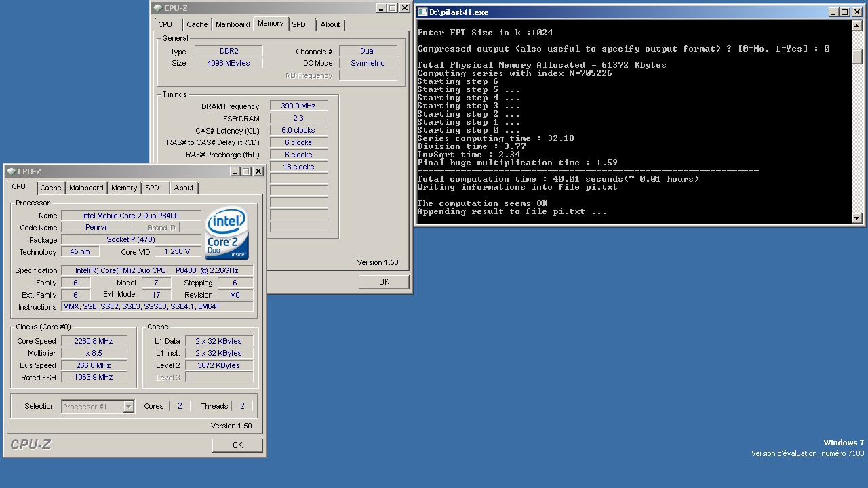
Task: Minimize the front CPU-Z window
Action: pyautogui.click(x=235, y=171)
